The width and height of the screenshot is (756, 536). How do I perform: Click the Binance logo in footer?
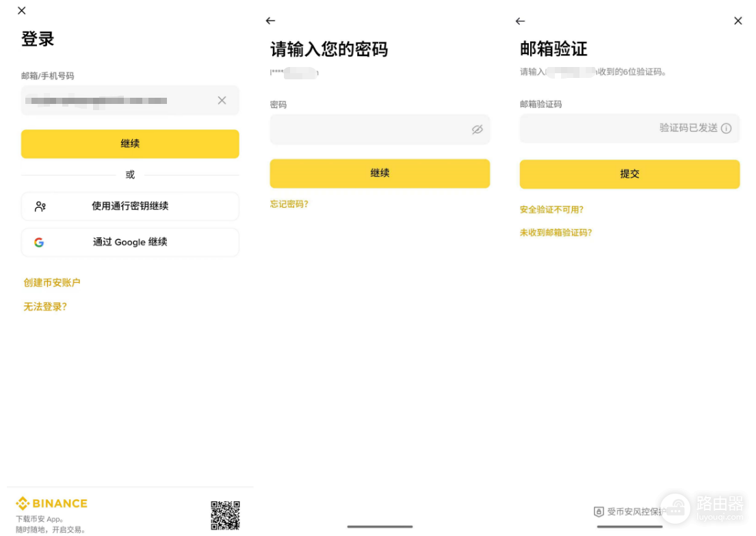coord(51,503)
